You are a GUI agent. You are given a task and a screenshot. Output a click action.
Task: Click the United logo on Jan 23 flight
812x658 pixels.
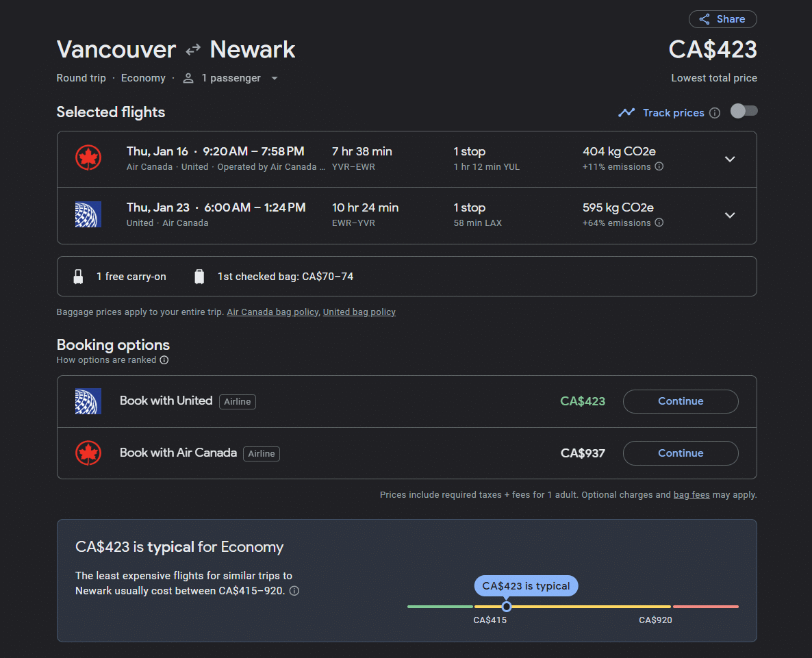coord(88,214)
